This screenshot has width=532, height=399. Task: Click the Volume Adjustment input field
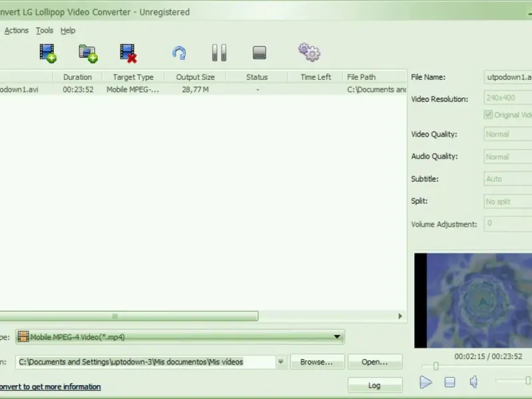(508, 224)
